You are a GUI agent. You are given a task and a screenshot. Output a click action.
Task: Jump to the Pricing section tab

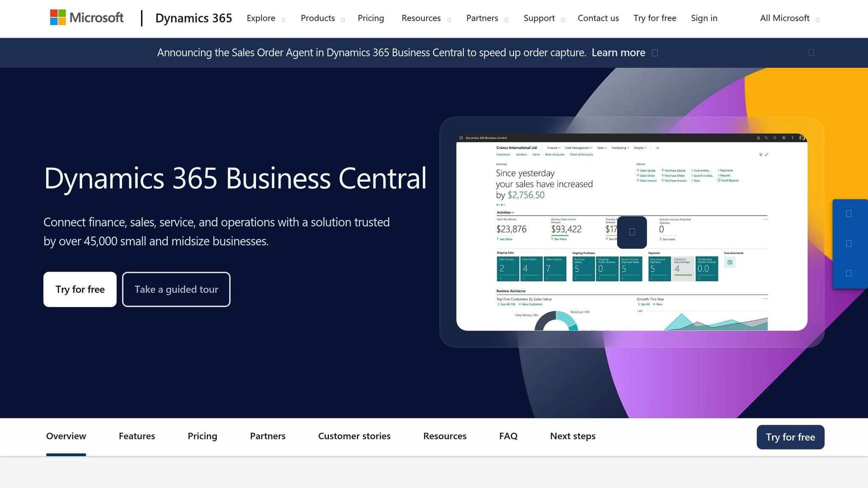coord(202,436)
